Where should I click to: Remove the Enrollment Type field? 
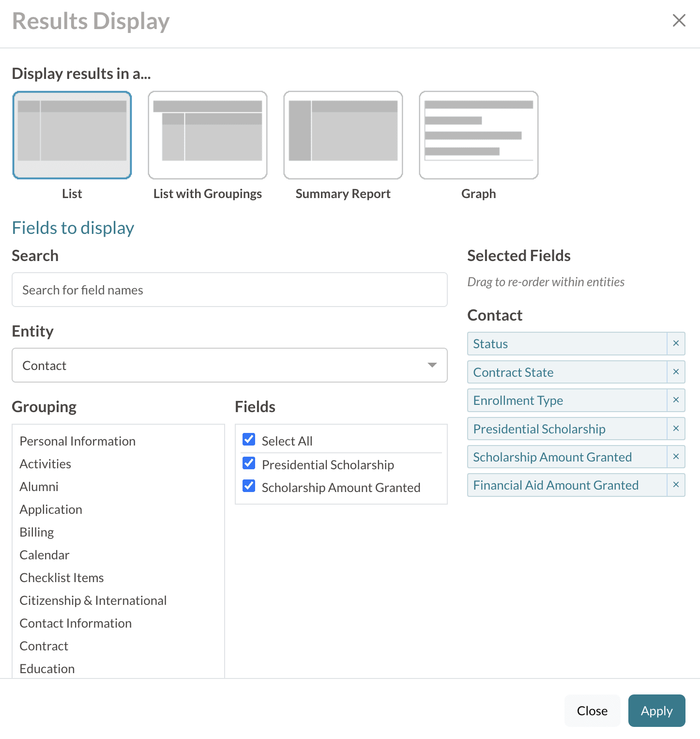(676, 400)
